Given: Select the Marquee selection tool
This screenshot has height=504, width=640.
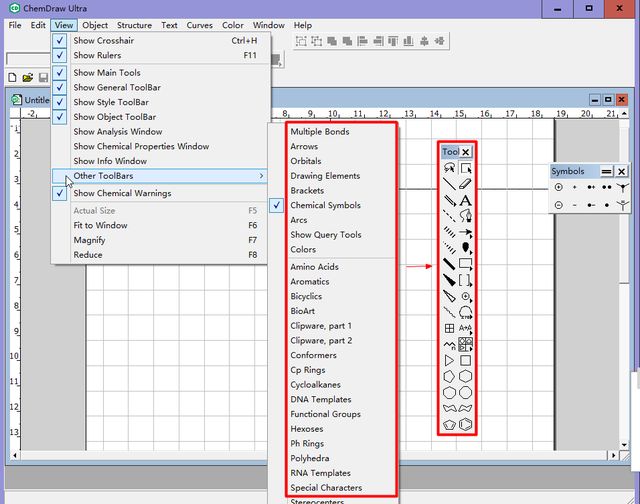Looking at the screenshot, I should [x=466, y=169].
